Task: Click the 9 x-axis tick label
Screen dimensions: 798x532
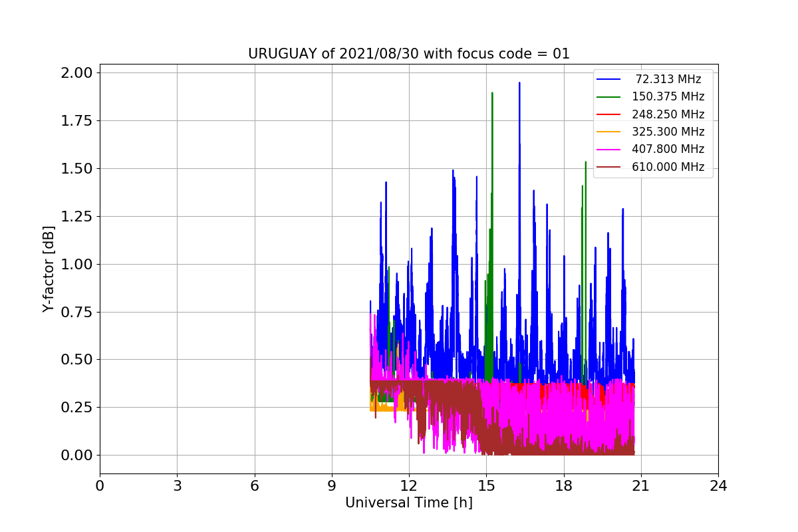Action: click(x=332, y=486)
